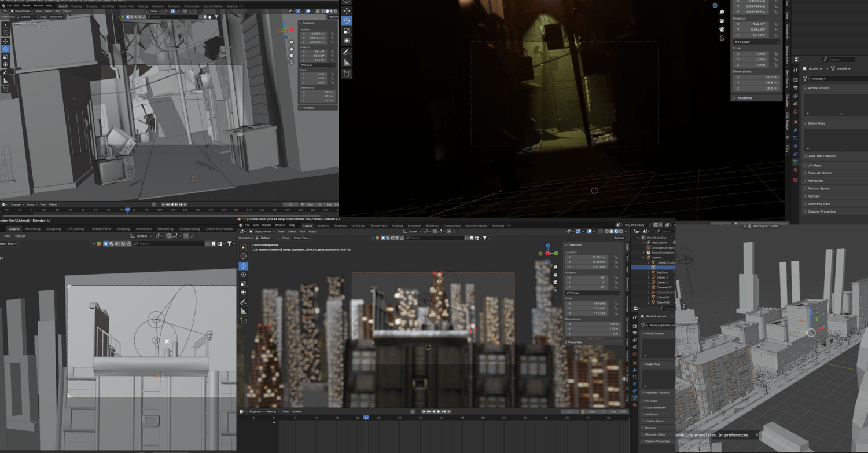868x453 pixels.
Task: Select Annotate tool in gray alley viewport
Action: coord(6,73)
